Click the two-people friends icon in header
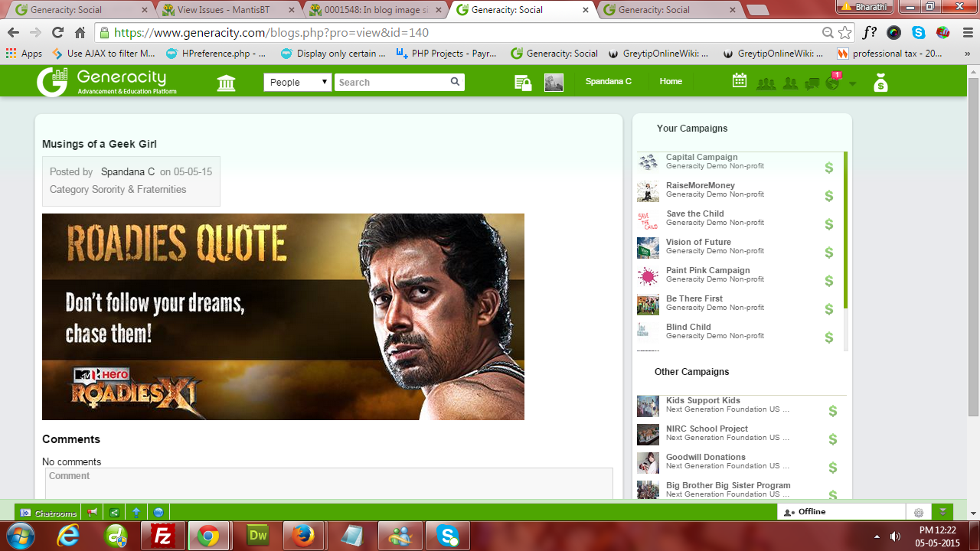Screen dimensions: 980x551 (791, 83)
